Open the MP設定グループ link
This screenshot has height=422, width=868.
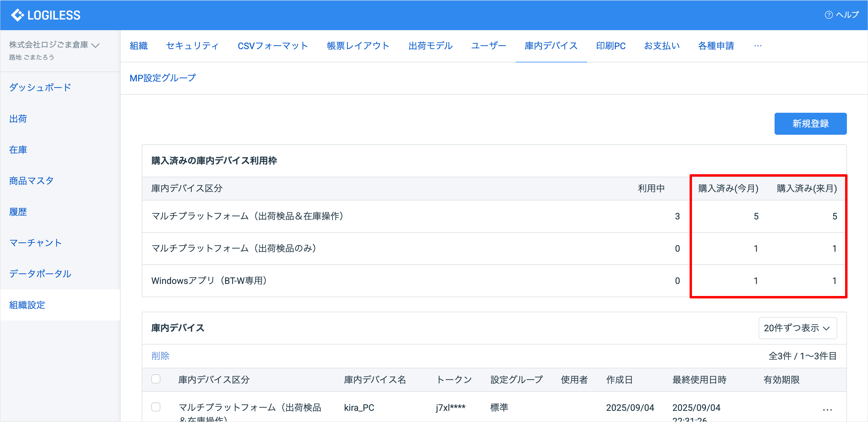point(162,78)
